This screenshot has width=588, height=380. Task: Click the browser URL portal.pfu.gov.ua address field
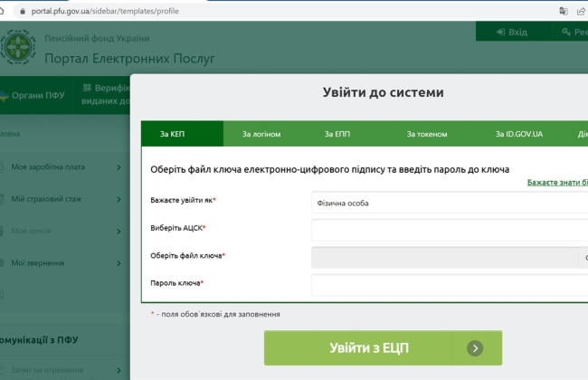tap(105, 11)
